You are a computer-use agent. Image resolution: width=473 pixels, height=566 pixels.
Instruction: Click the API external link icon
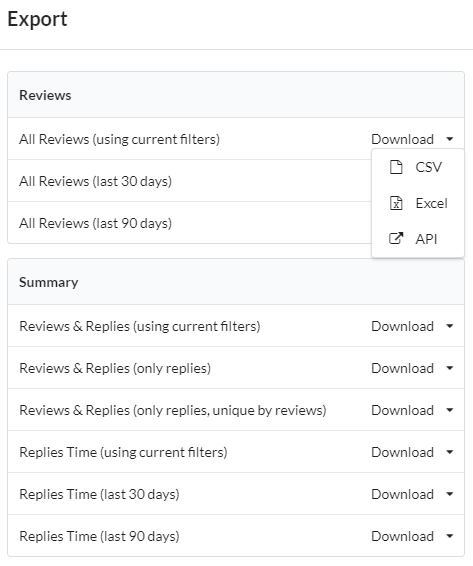(x=396, y=239)
